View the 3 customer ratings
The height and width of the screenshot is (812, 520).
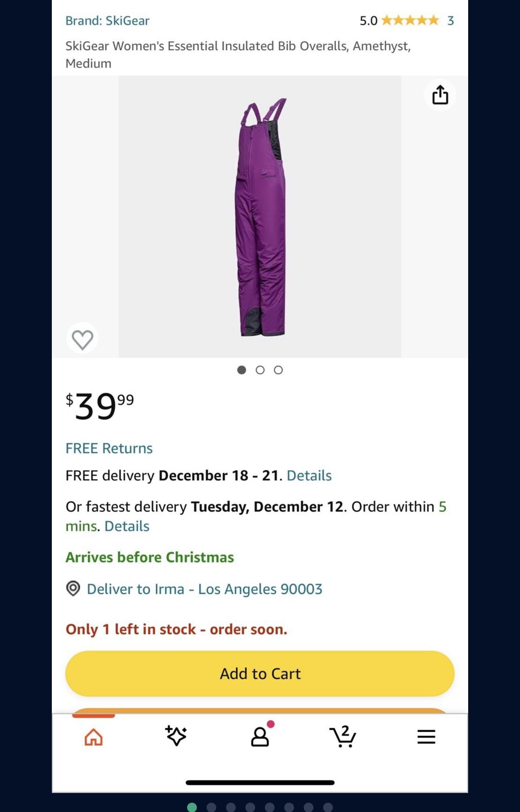450,21
